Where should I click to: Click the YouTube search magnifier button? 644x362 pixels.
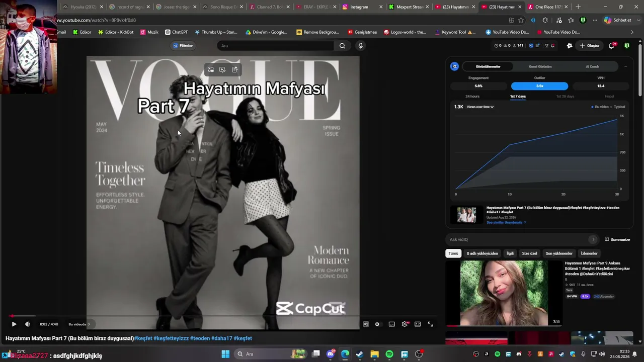(x=342, y=46)
